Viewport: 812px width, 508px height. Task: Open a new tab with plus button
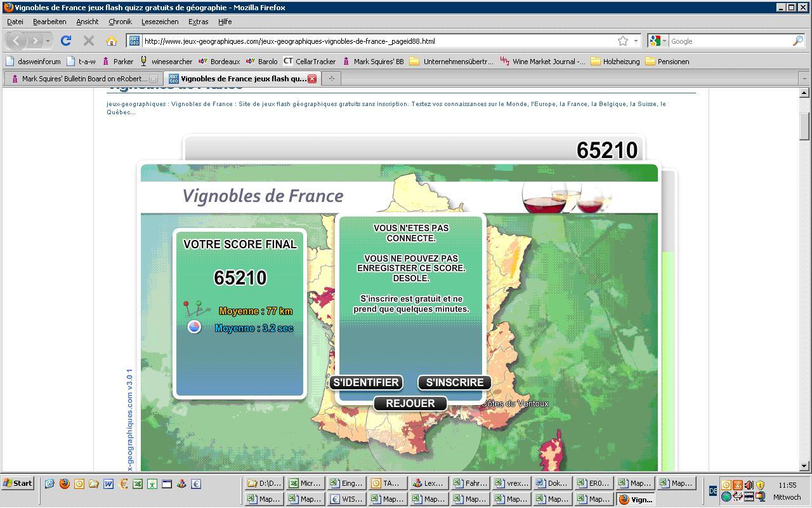tap(331, 79)
